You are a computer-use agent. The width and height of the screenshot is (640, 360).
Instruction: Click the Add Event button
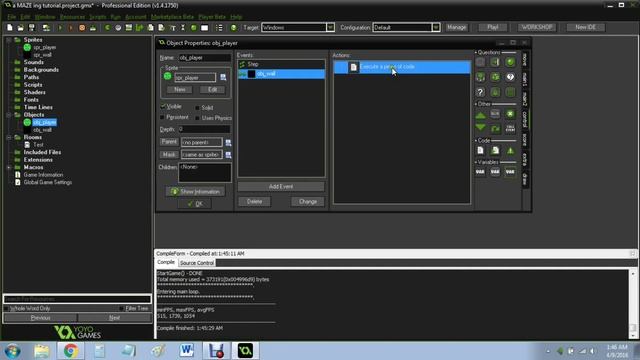(281, 187)
